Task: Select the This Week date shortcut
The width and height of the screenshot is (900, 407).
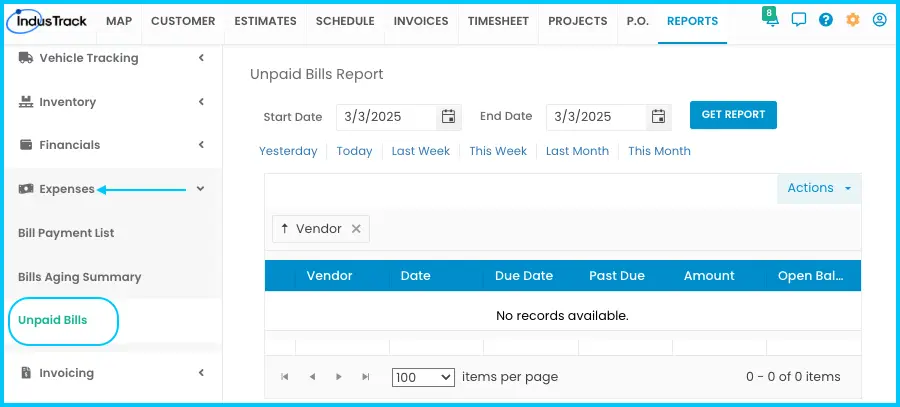Action: pos(498,151)
